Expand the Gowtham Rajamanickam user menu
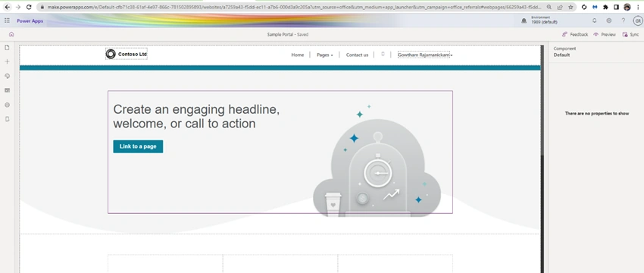The height and width of the screenshot is (273, 644). point(425,55)
